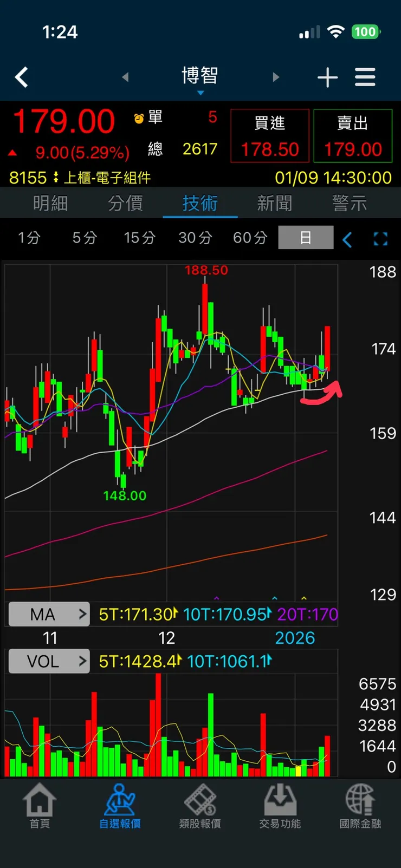Tap the 179.00 last price
The image size is (401, 868).
(64, 121)
